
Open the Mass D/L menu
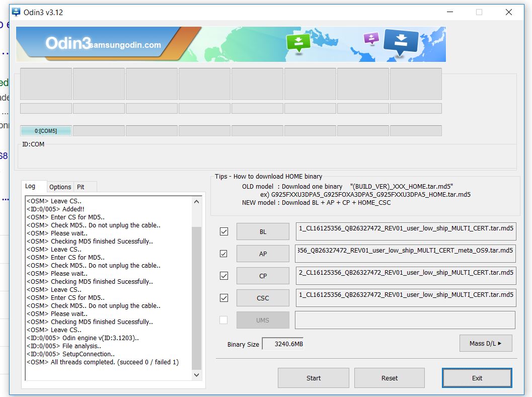coord(485,343)
